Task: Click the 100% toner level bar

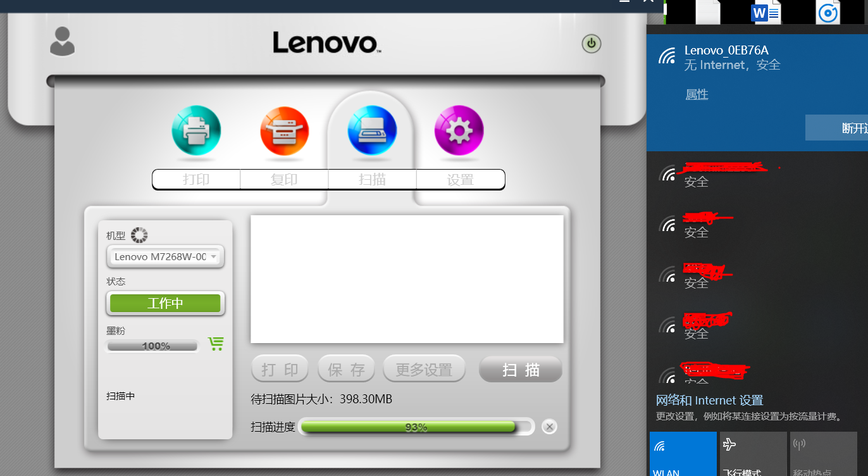Action: coord(152,346)
